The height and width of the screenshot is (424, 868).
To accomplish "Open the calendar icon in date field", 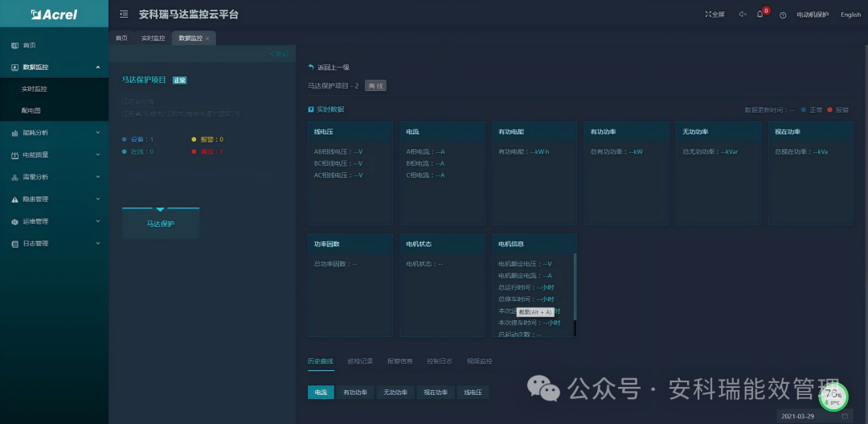I will click(845, 416).
